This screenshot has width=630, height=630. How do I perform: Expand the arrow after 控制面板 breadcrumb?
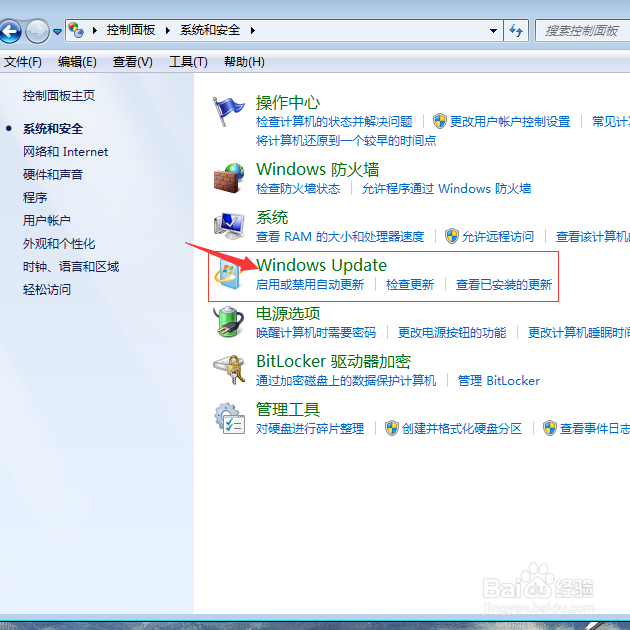(168, 30)
